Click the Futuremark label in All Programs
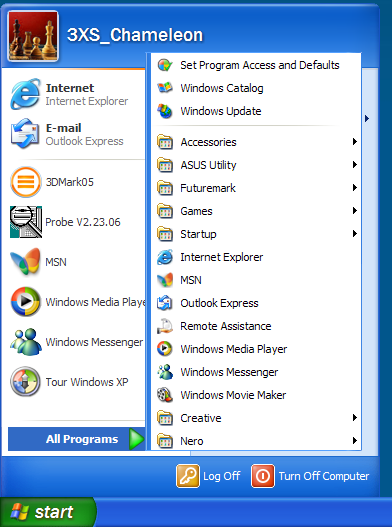392x527 pixels. point(208,188)
